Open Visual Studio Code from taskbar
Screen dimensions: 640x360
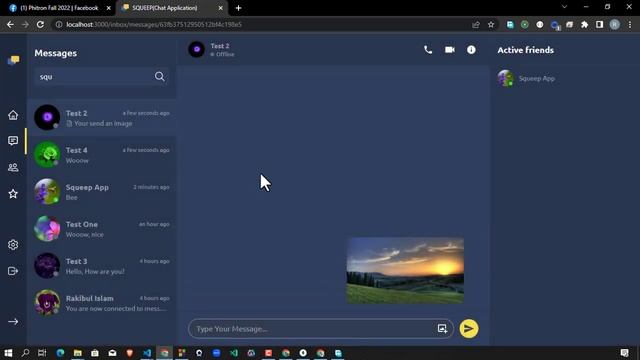pyautogui.click(x=147, y=353)
